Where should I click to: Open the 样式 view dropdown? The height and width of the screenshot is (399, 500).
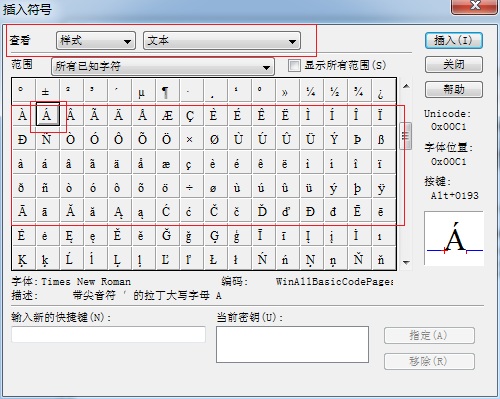96,41
